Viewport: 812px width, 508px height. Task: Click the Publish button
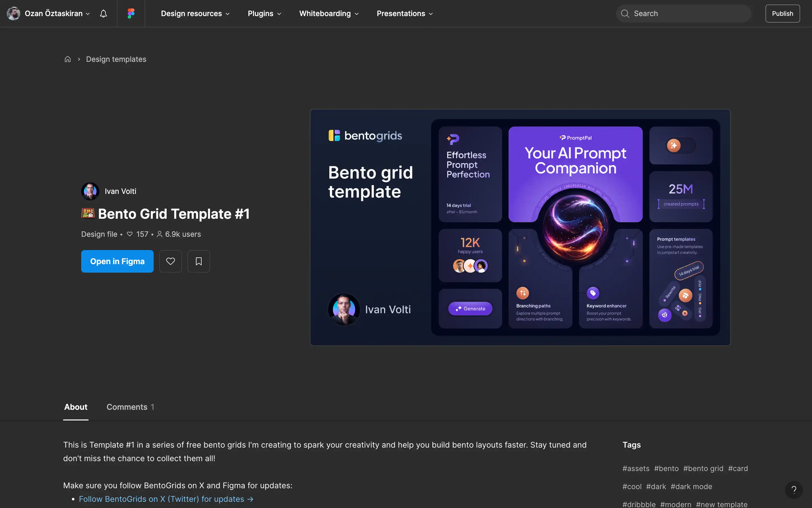click(782, 14)
